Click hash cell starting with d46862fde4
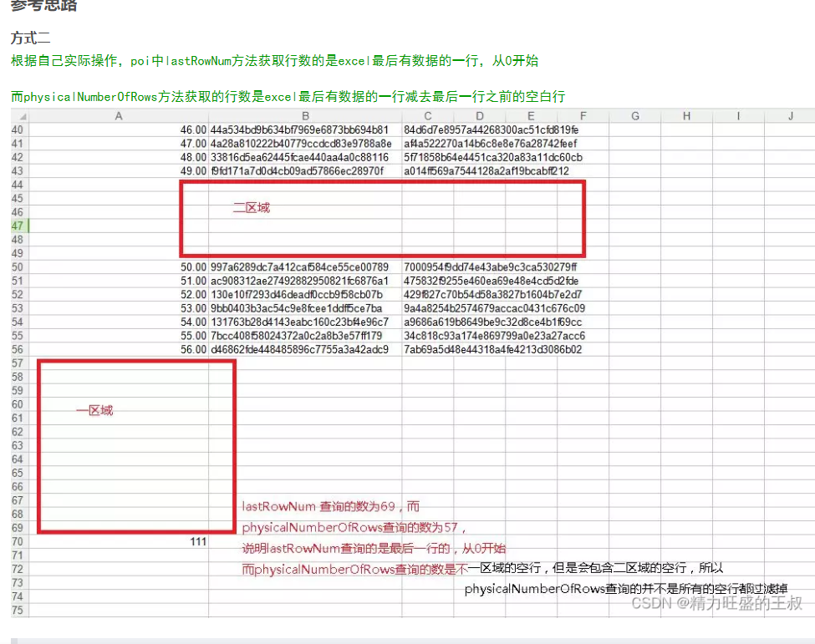Screen dimensions: 815x644 click(305, 349)
